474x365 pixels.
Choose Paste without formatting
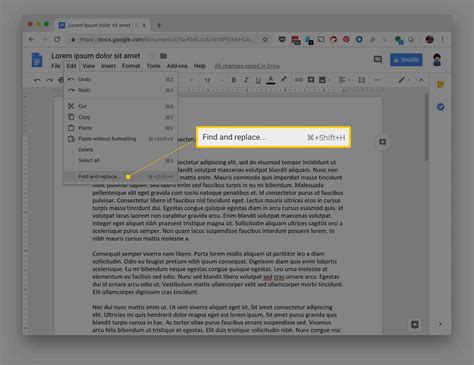tap(120, 139)
